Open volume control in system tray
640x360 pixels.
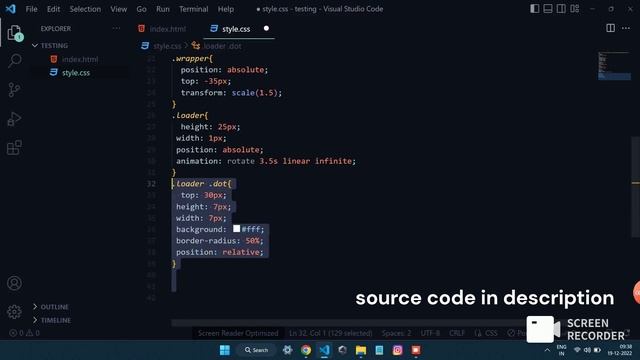[587, 350]
